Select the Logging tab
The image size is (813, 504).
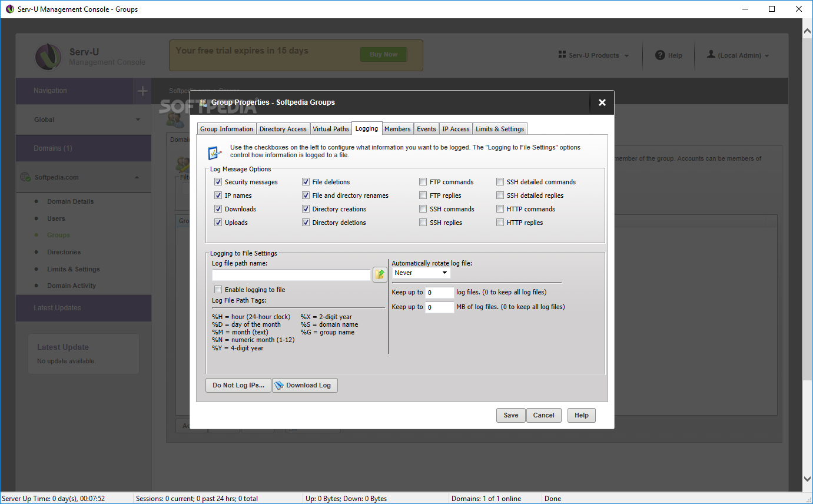point(367,128)
